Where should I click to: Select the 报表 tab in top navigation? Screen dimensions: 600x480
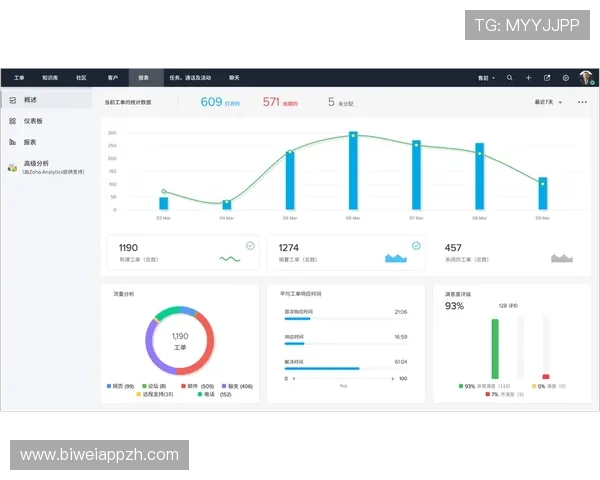point(146,78)
